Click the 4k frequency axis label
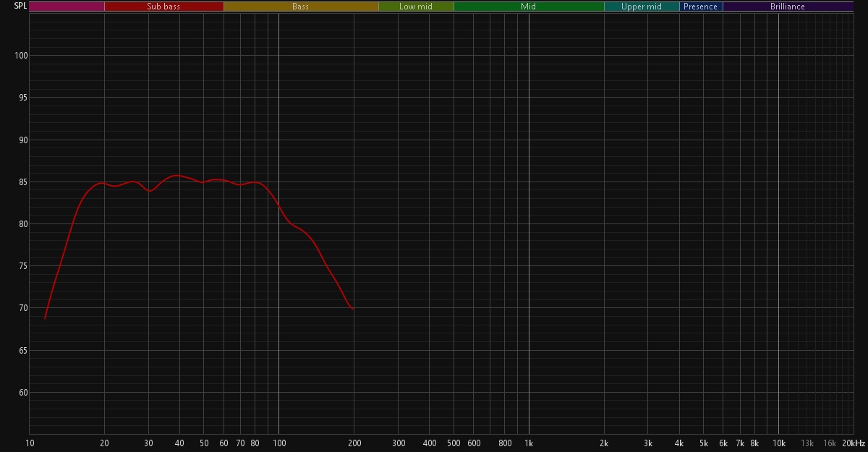This screenshot has width=868, height=452. pos(679,443)
